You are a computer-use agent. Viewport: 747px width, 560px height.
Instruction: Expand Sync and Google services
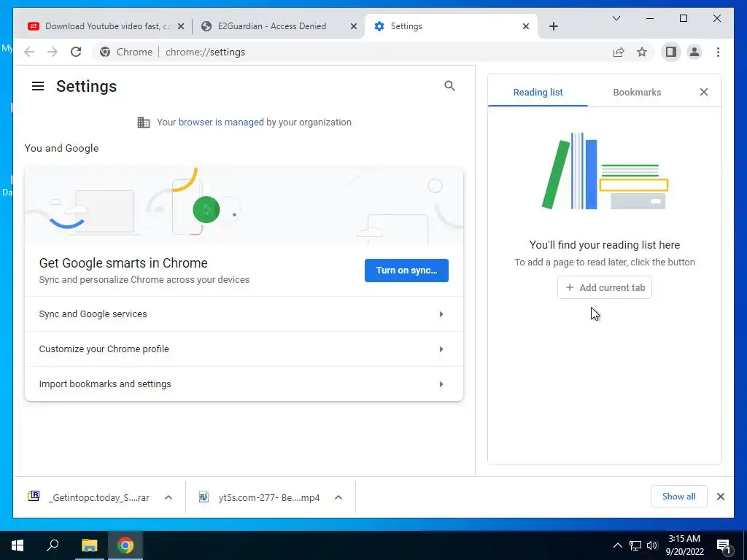click(244, 314)
